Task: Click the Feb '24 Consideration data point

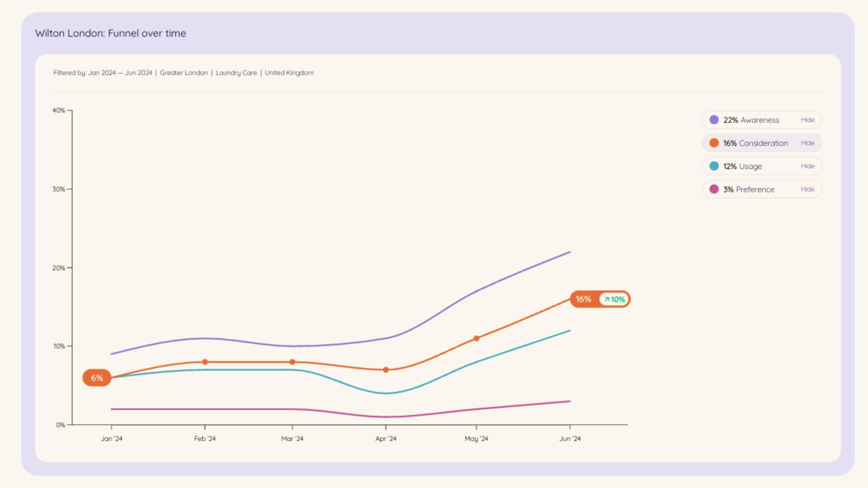Action: (x=205, y=362)
